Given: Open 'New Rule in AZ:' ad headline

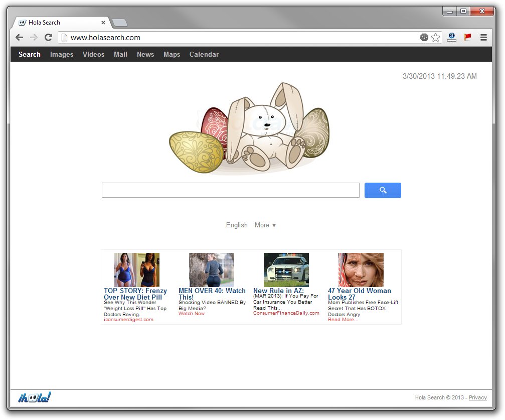Looking at the screenshot, I should pos(279,291).
